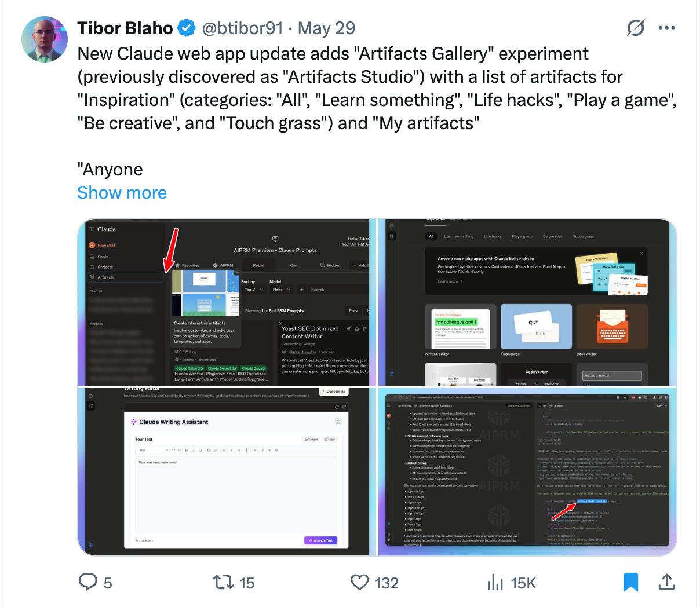Like the tweet with the heart icon
This screenshot has height=607, width=700.
(x=360, y=582)
